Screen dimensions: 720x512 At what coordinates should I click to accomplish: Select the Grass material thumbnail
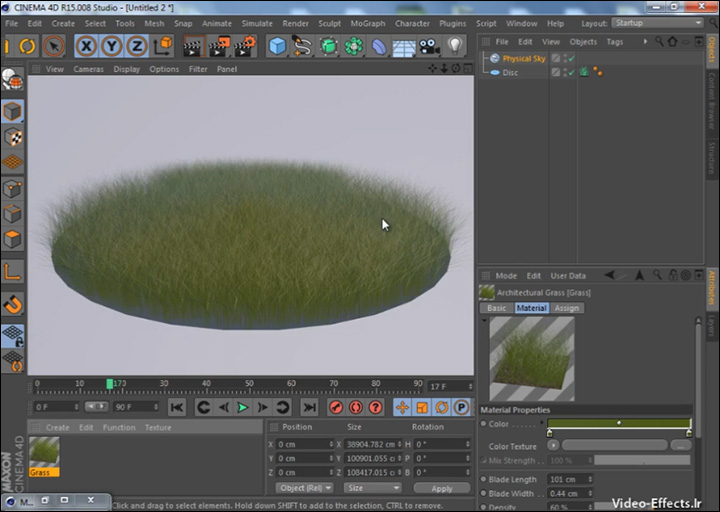[44, 456]
